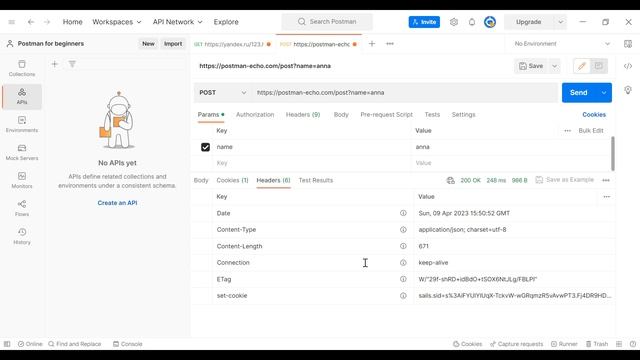Click the filter icon in APIs panel
640x360 pixels.
[72, 64]
